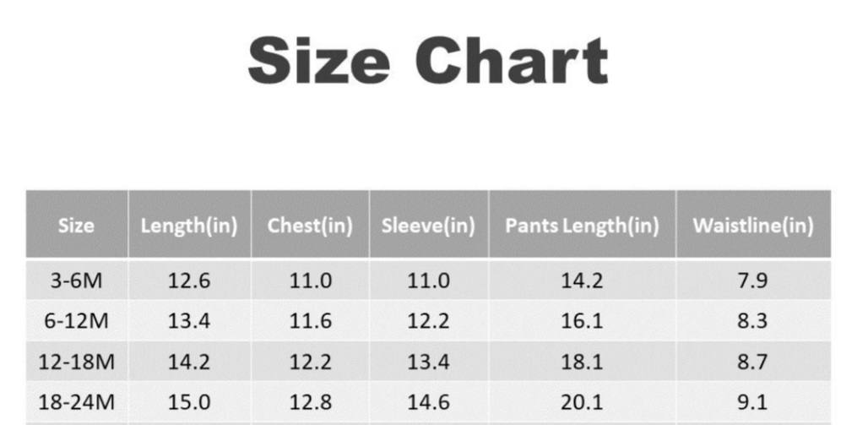Select the Length(in) column header

click(x=189, y=226)
